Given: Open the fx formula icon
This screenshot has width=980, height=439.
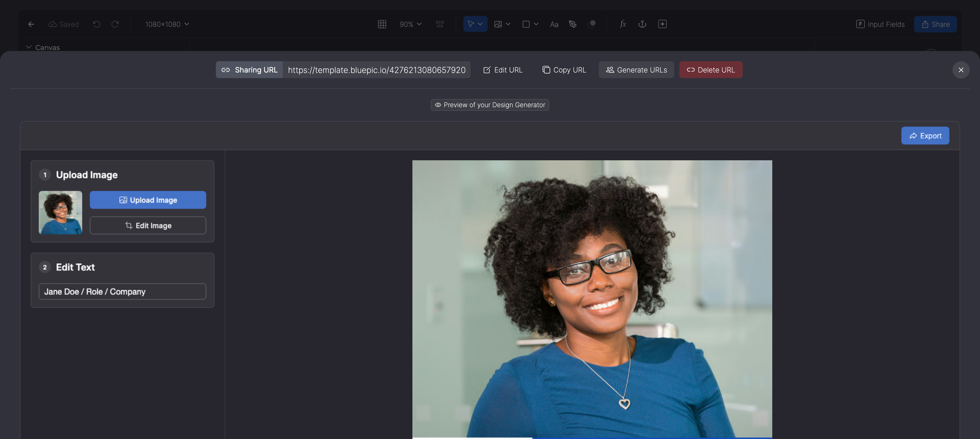Looking at the screenshot, I should tap(623, 24).
